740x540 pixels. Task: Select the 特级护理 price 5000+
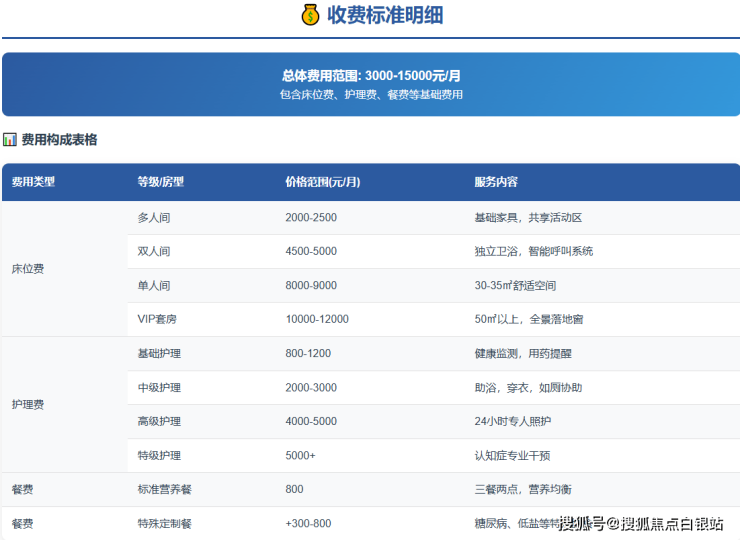click(300, 456)
